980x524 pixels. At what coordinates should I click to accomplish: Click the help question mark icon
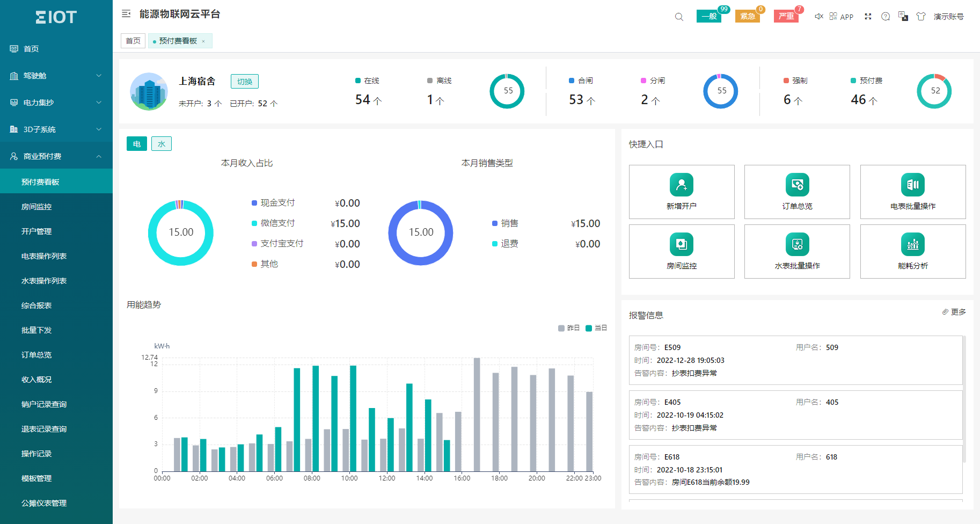886,17
